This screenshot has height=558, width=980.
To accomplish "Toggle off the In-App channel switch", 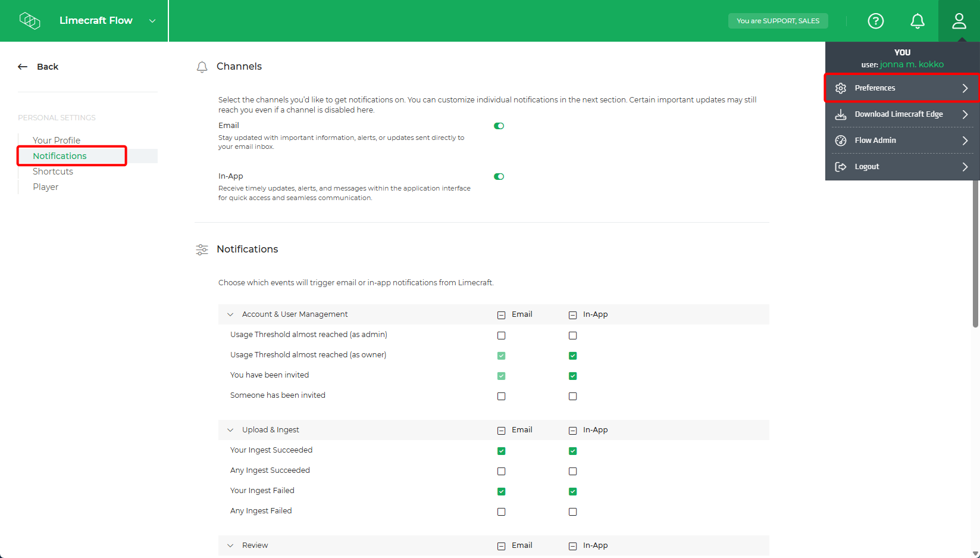I will click(x=499, y=176).
